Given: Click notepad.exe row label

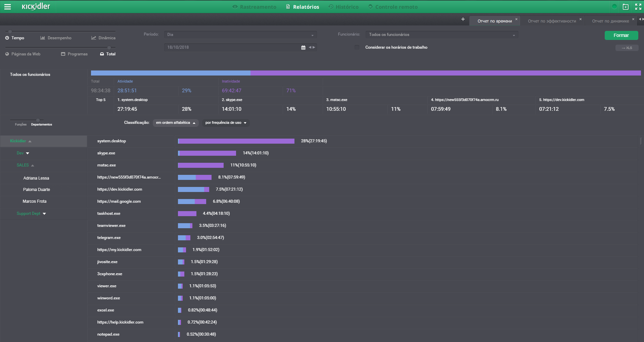Looking at the screenshot, I should (108, 335).
